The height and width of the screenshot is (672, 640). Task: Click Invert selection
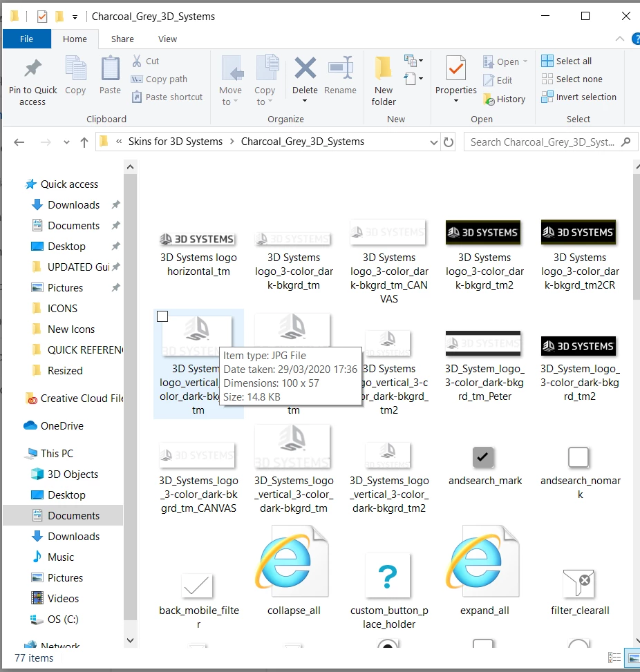click(578, 97)
